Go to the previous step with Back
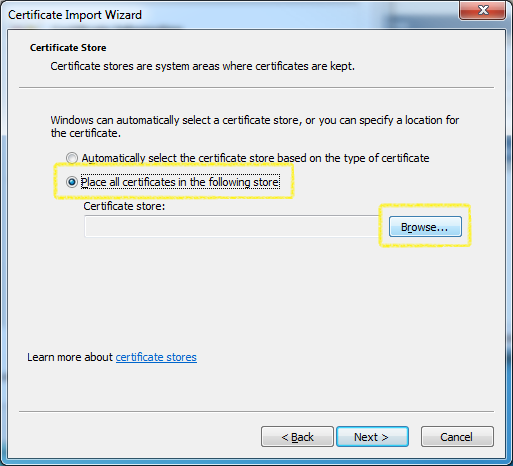 click(x=297, y=437)
